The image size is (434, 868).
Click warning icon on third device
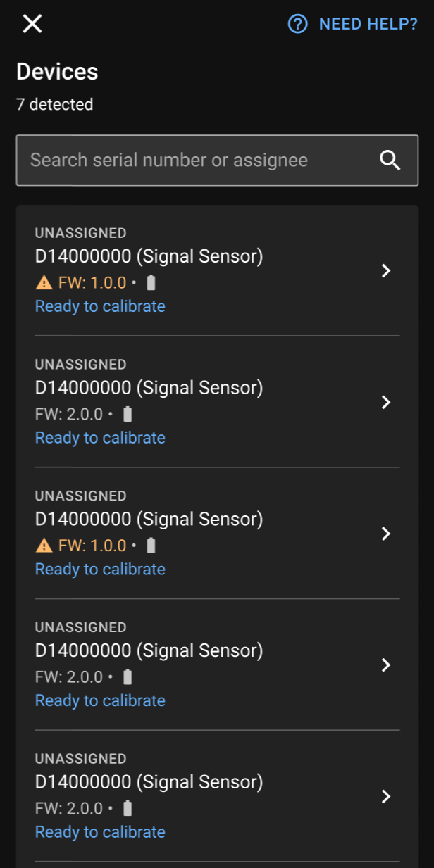pyautogui.click(x=44, y=546)
